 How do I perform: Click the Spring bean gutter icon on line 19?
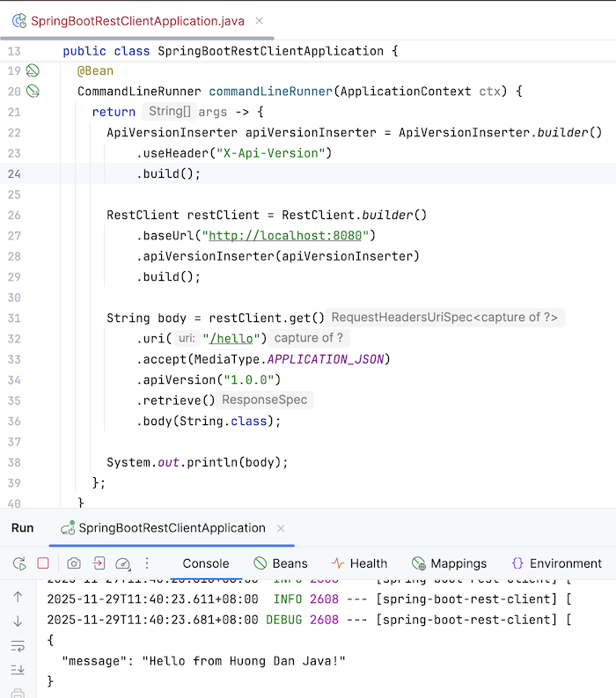(33, 70)
